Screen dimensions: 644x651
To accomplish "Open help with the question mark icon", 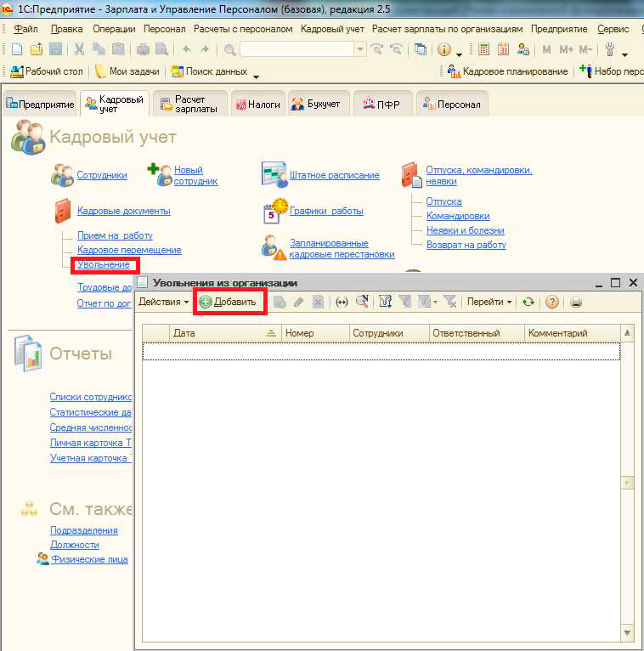I will pos(552,302).
